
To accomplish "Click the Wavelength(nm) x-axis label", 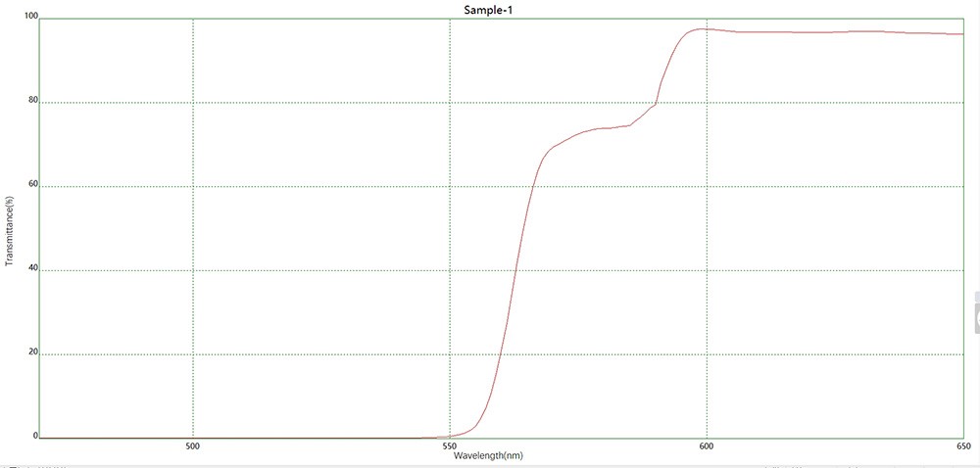I will 489,455.
